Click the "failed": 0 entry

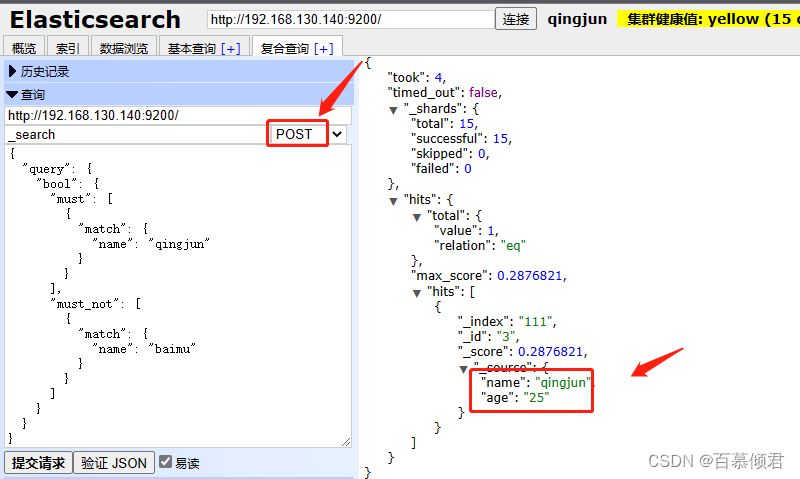pyautogui.click(x=441, y=168)
